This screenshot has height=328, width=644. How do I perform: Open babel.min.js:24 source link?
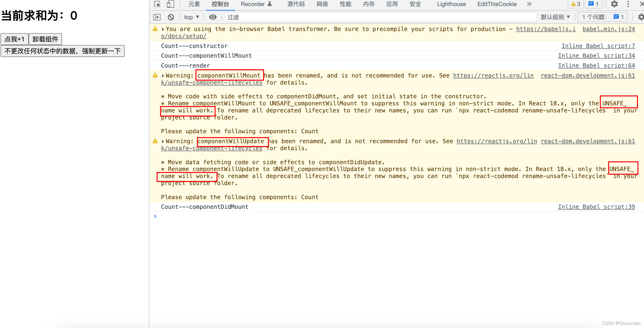point(609,29)
